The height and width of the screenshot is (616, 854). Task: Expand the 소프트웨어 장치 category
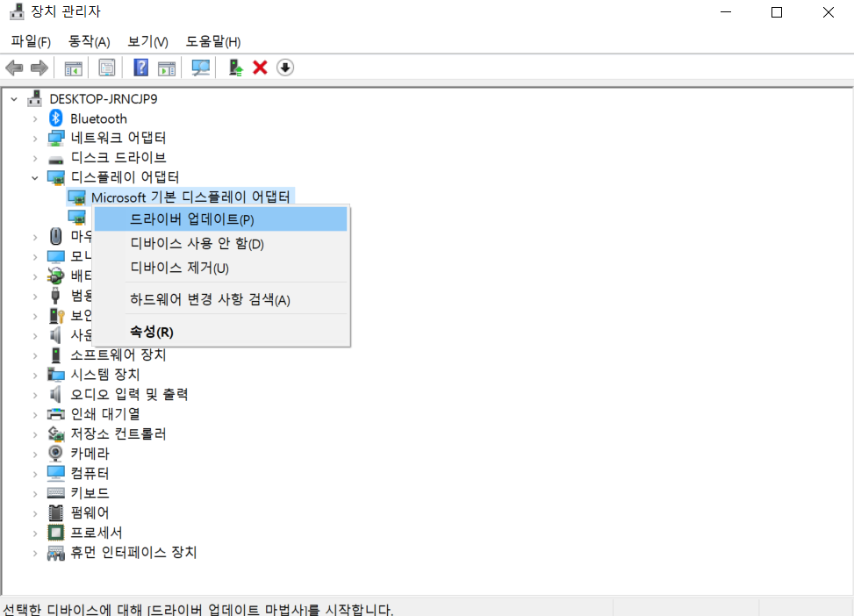[35, 355]
